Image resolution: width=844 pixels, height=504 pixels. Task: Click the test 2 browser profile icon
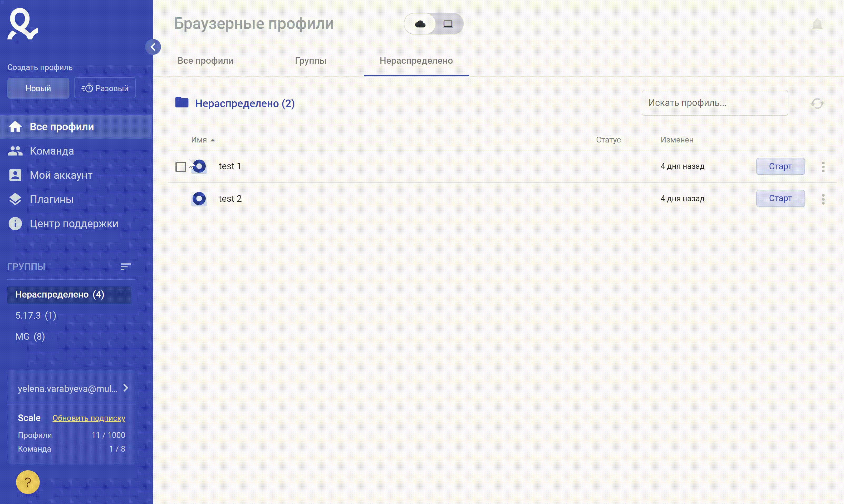199,198
